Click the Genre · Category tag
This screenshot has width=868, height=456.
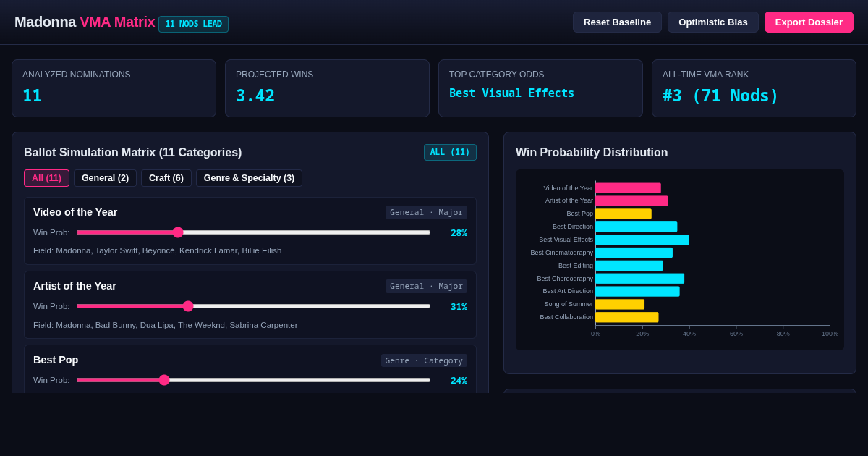pos(424,360)
